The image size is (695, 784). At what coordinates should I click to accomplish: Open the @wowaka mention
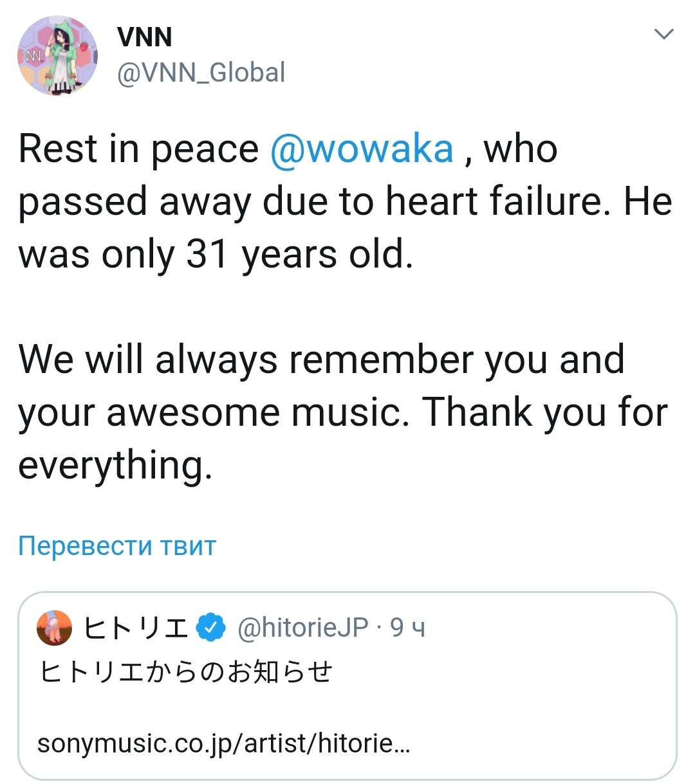(x=362, y=149)
